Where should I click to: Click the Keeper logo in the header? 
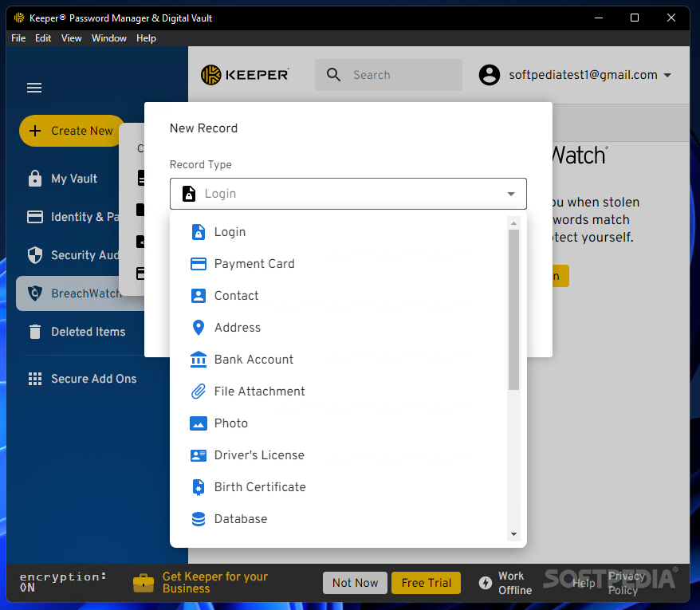tap(245, 75)
